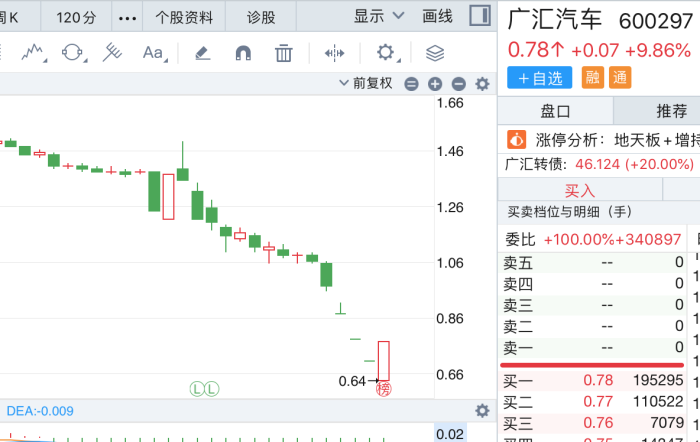
Task: Click the 榜 marker below the candlestick
Action: click(x=383, y=389)
